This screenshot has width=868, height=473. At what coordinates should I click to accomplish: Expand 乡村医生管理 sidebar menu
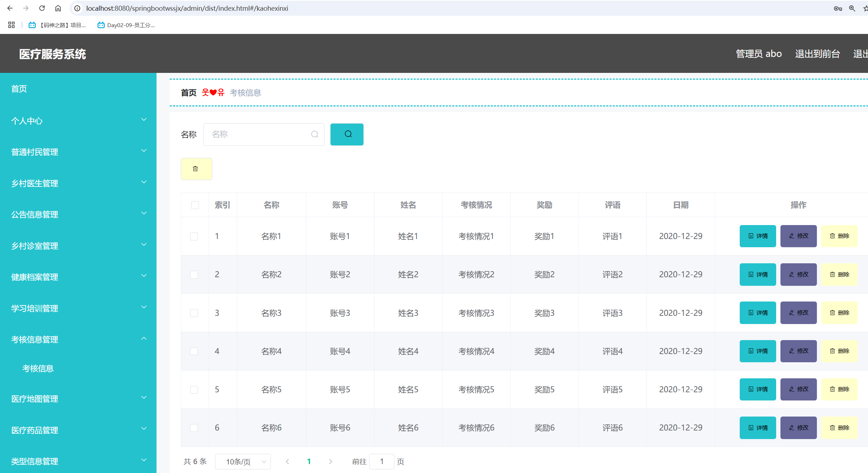click(78, 183)
